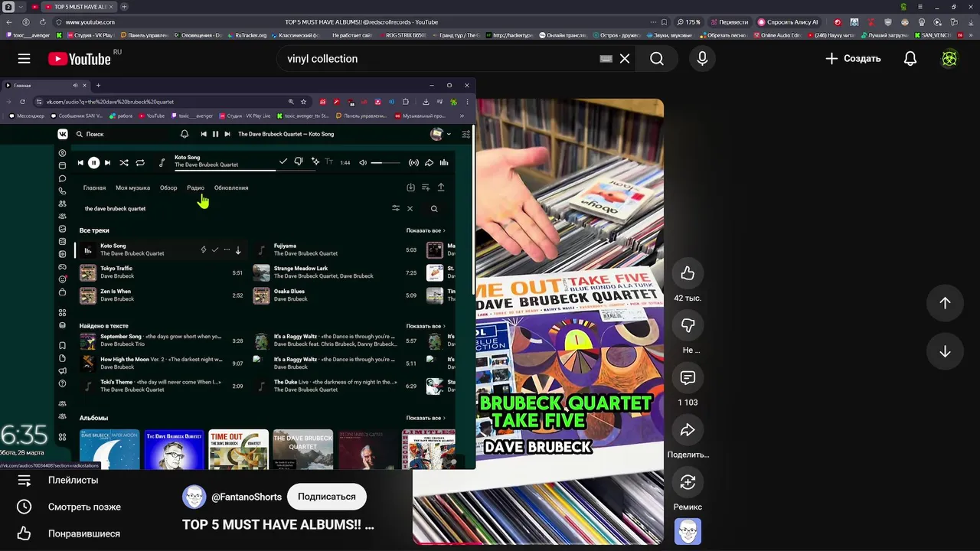Open VK profile dropdown arrow

449,134
